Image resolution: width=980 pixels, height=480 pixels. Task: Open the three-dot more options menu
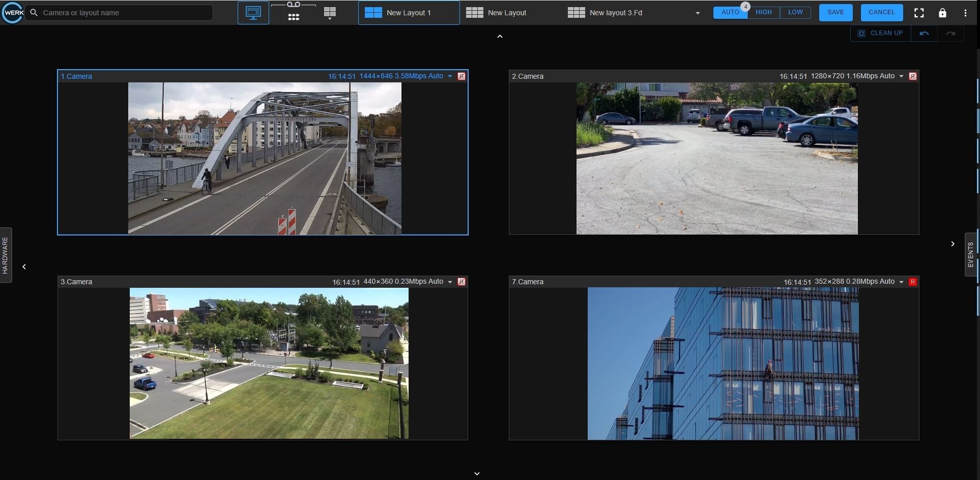(x=965, y=13)
